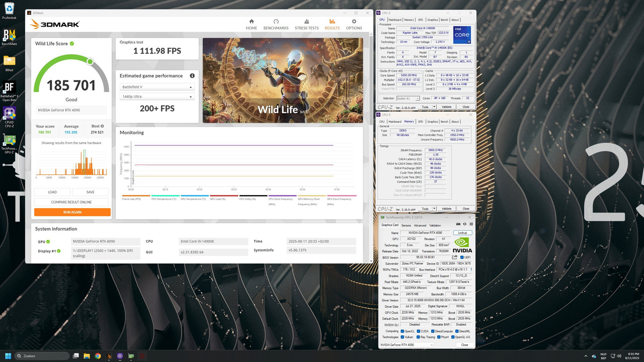Click the GPU-Z screenshot camera icon
The height and width of the screenshot is (362, 644).
click(x=458, y=225)
